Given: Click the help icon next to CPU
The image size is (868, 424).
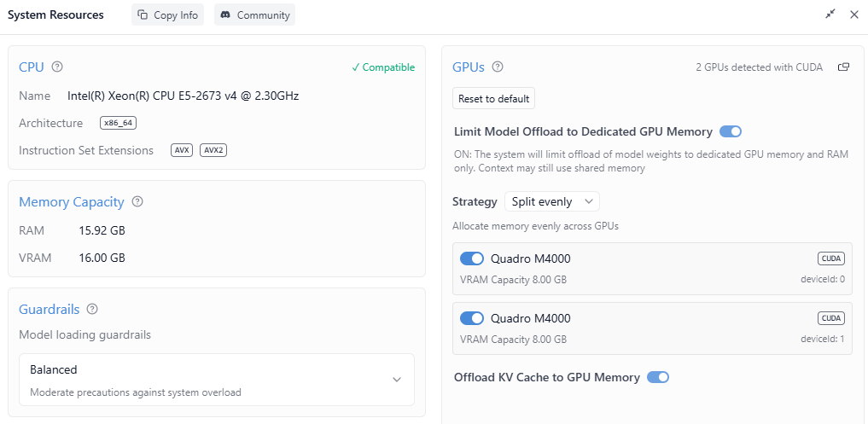Looking at the screenshot, I should [x=57, y=67].
